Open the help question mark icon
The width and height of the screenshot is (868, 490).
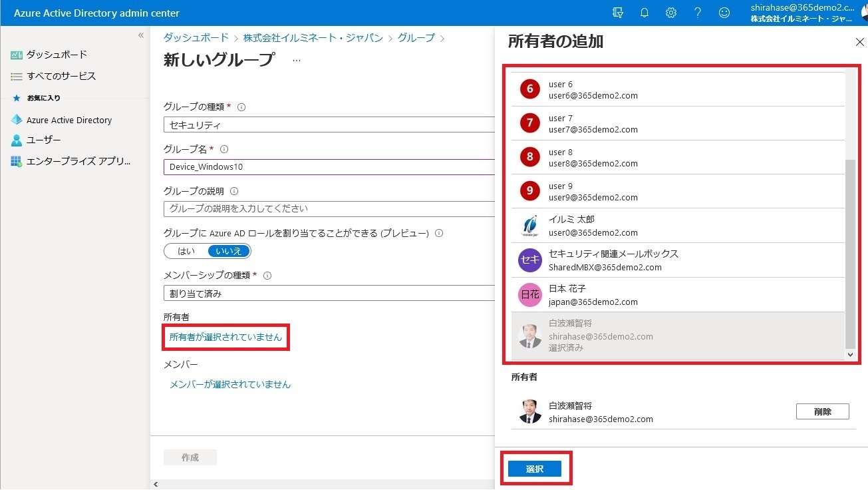[x=698, y=13]
